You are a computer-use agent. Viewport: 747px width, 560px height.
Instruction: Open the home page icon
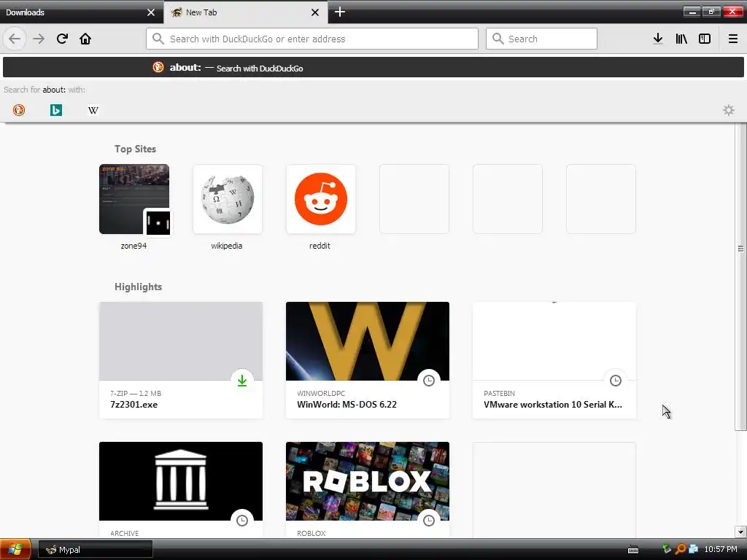click(x=85, y=39)
